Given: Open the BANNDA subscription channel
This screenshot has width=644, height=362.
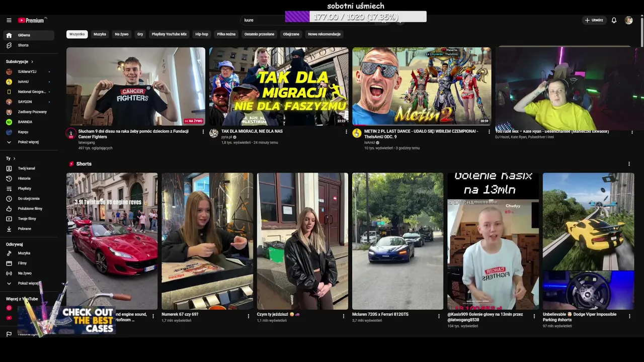Looking at the screenshot, I should [28, 122].
